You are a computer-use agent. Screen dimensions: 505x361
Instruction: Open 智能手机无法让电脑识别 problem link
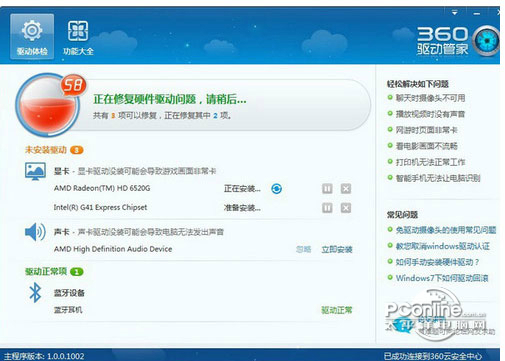pos(438,178)
